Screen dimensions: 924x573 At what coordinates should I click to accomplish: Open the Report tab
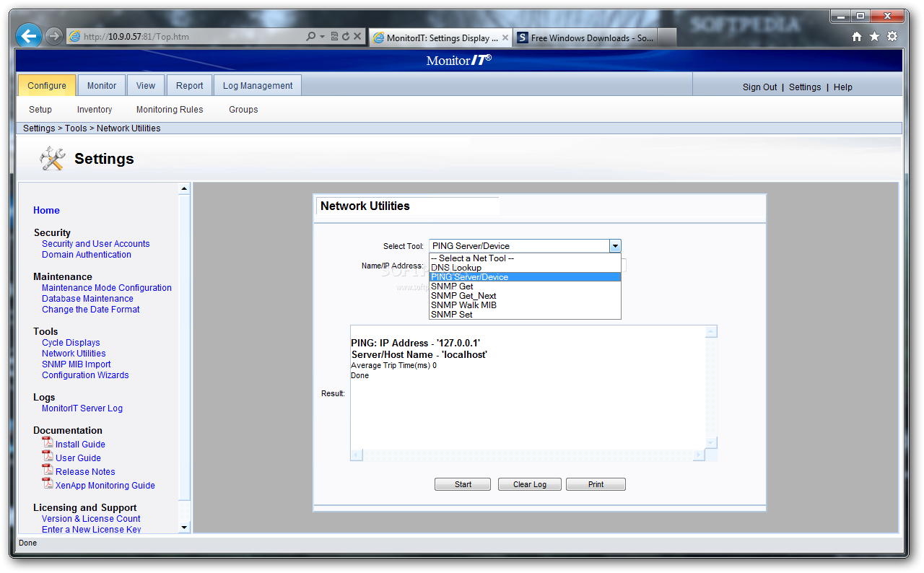pos(190,85)
